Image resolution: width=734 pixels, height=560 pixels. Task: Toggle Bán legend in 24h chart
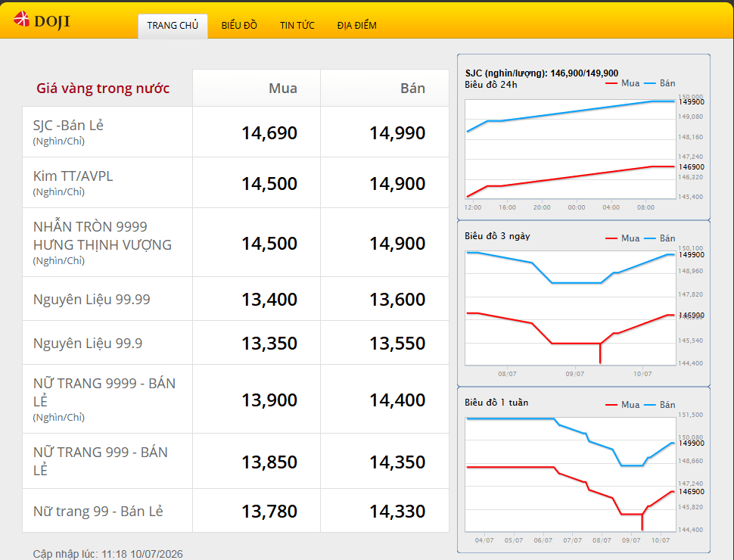point(660,83)
